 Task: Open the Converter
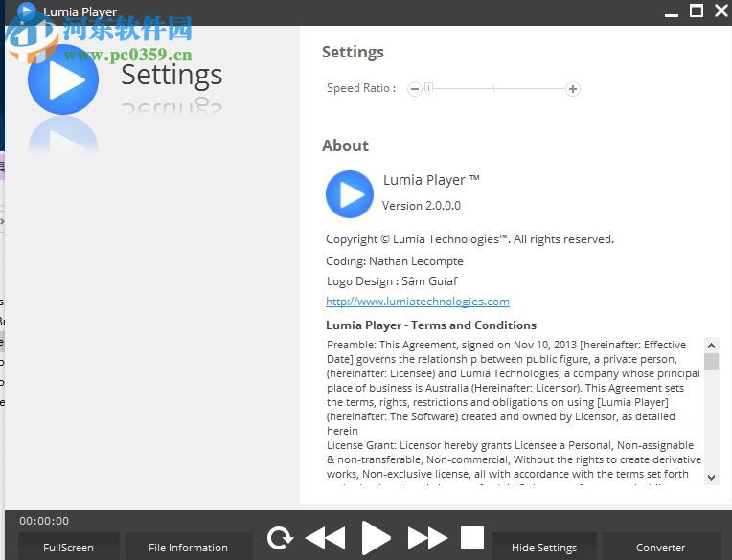pyautogui.click(x=660, y=547)
